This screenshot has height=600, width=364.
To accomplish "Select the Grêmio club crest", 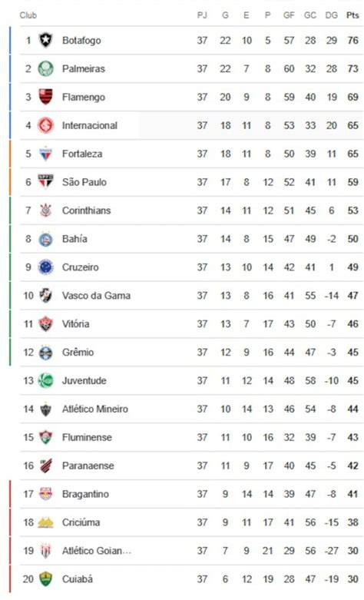I will point(45,353).
